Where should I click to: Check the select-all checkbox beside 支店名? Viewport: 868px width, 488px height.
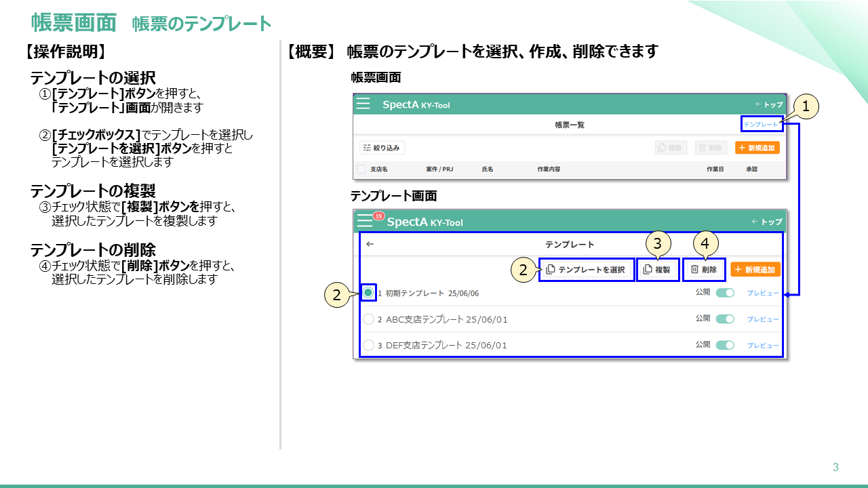coord(361,169)
